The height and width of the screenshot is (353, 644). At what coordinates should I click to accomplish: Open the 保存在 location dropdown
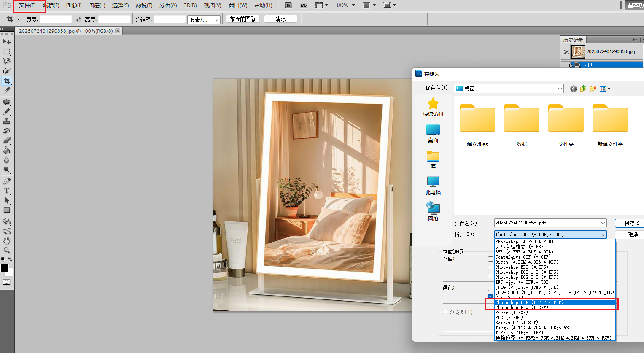tap(560, 89)
